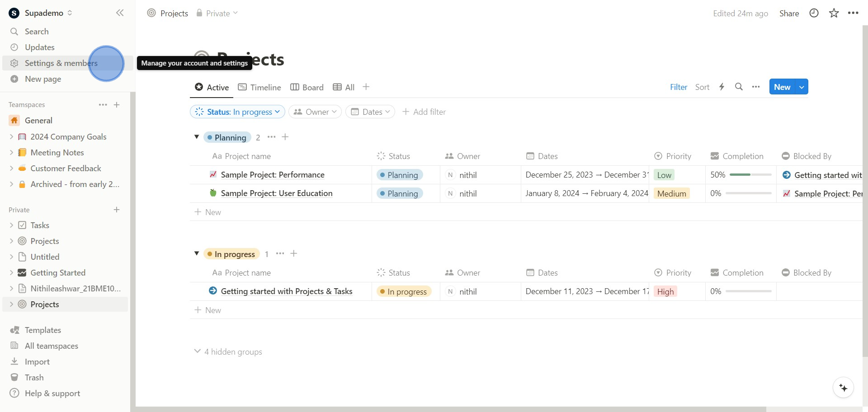Click the Share button
The height and width of the screenshot is (412, 868).
coord(789,13)
